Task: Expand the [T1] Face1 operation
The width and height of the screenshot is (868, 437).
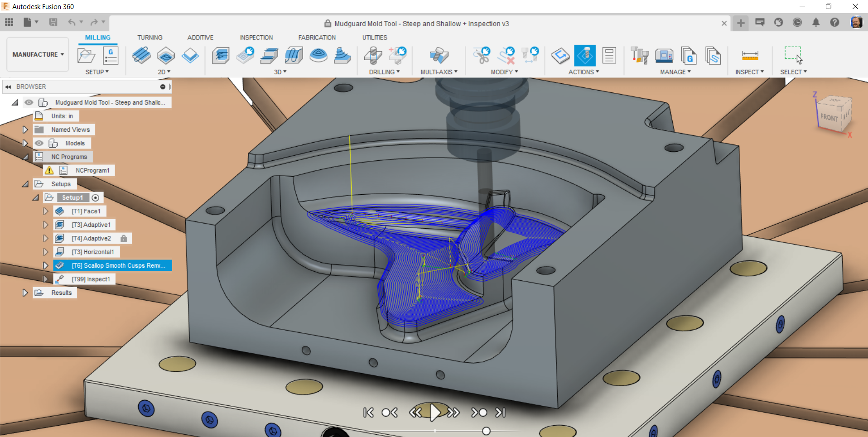Action: pos(46,211)
